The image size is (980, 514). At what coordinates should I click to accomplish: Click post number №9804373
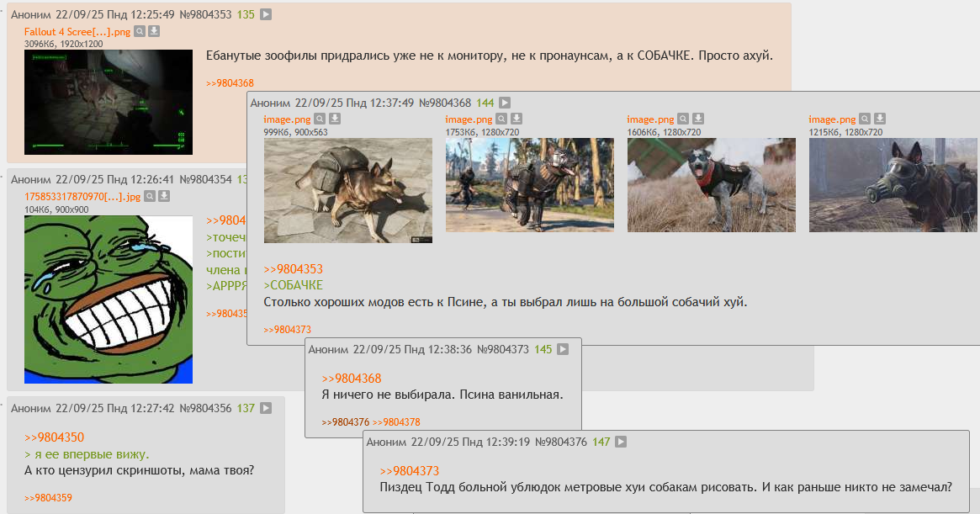coord(503,350)
